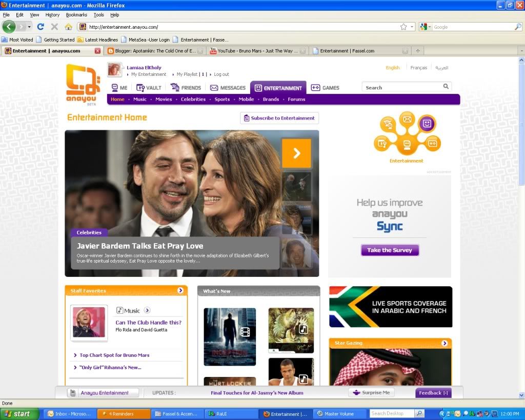
Task: Open a new tab with the plus button
Action: 418,51
